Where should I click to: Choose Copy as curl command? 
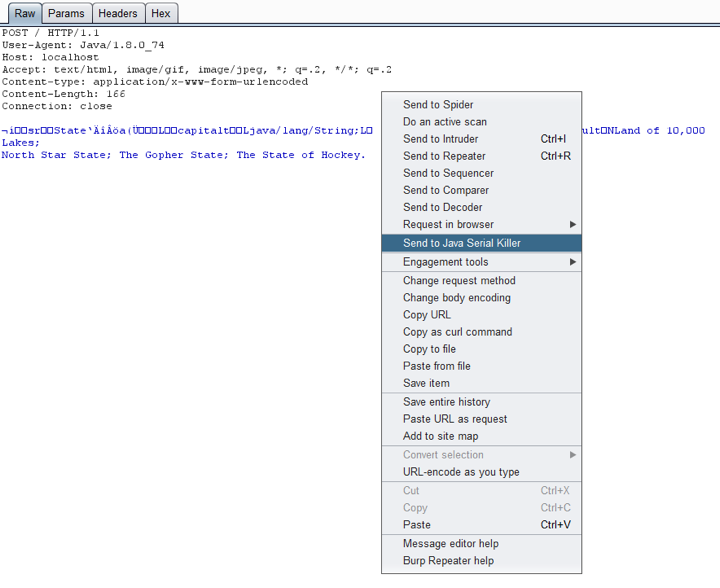pos(457,332)
